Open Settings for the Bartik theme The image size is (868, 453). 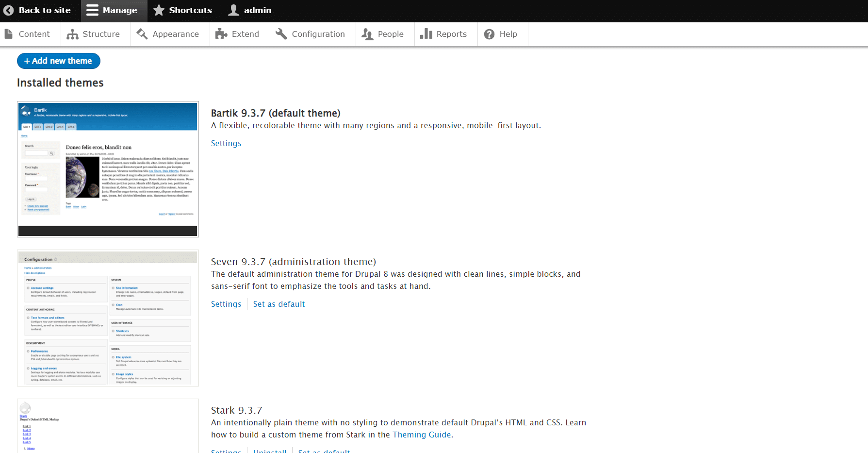tap(226, 143)
